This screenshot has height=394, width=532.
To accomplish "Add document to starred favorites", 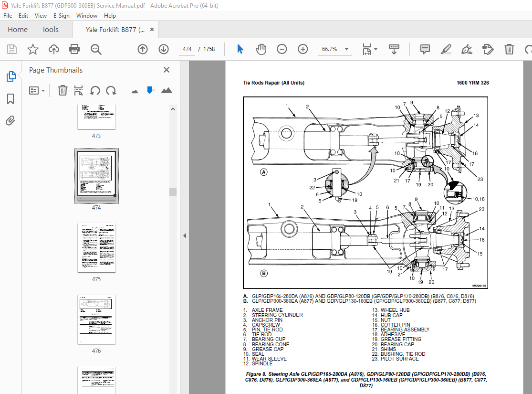I will [33, 49].
